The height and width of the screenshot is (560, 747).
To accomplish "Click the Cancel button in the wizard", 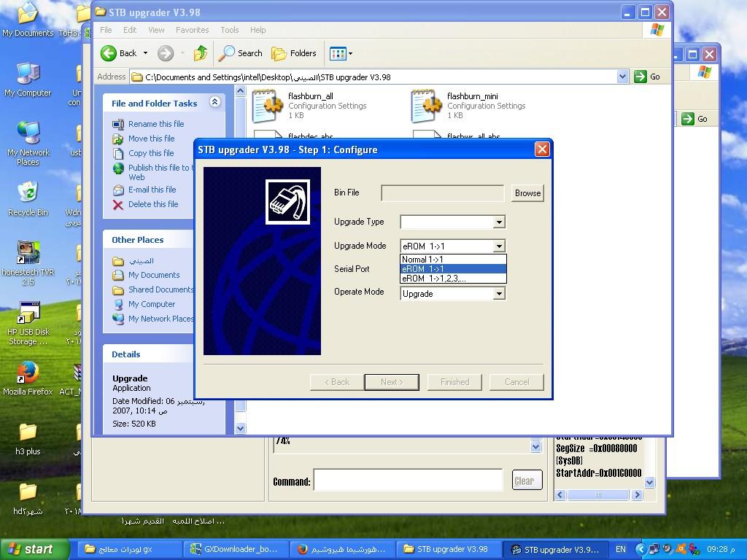I will point(516,382).
